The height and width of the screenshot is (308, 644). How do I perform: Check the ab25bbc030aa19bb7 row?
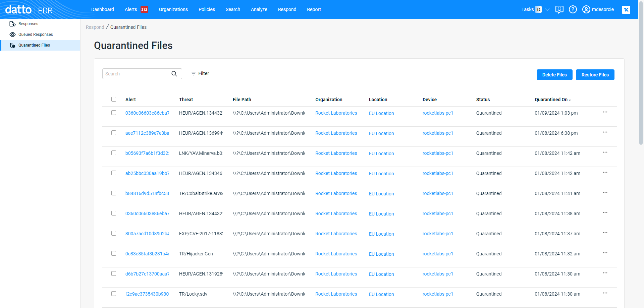[x=114, y=173]
